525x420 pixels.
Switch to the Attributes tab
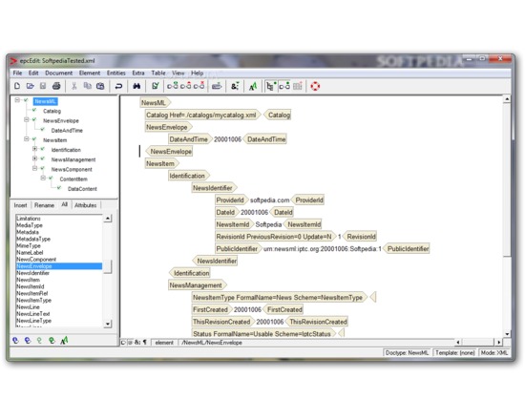pyautogui.click(x=85, y=205)
